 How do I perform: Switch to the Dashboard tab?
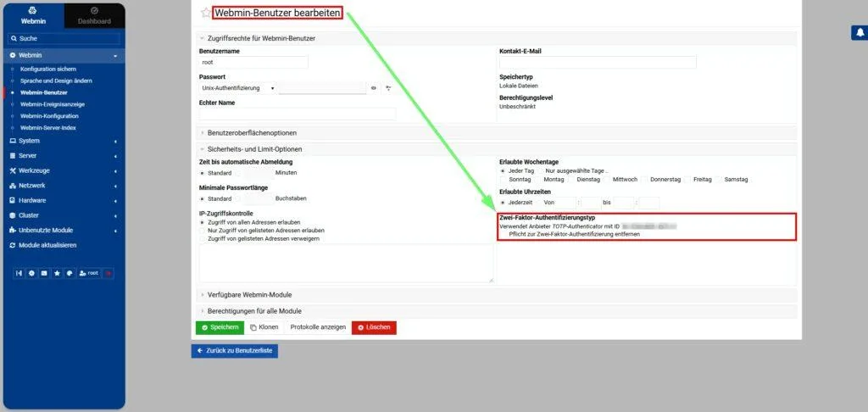pyautogui.click(x=94, y=16)
